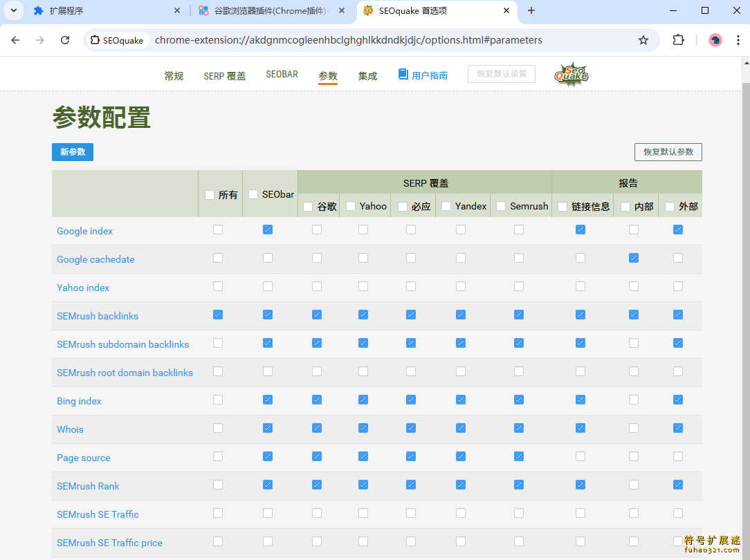
Task: Toggle the 谷歌 column header checkbox
Action: tap(308, 207)
